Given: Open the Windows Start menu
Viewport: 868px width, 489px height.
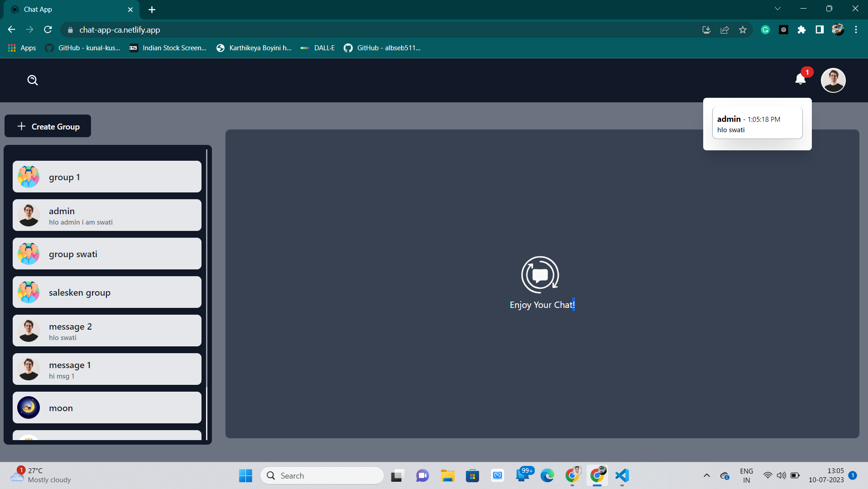Looking at the screenshot, I should [x=245, y=475].
